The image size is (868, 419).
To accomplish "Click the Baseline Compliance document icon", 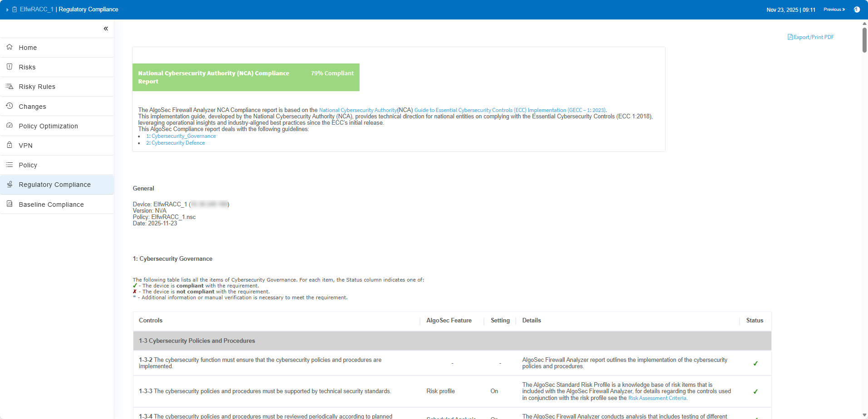I will point(10,204).
